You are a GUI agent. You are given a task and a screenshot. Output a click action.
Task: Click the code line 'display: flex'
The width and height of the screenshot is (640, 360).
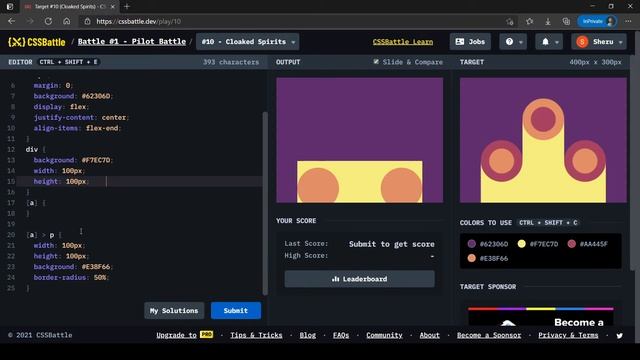click(x=61, y=107)
